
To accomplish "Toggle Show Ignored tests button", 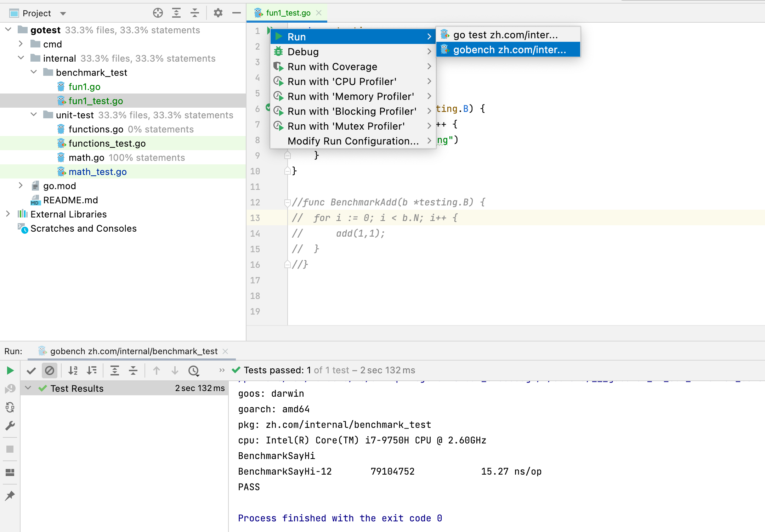I will 50,370.
